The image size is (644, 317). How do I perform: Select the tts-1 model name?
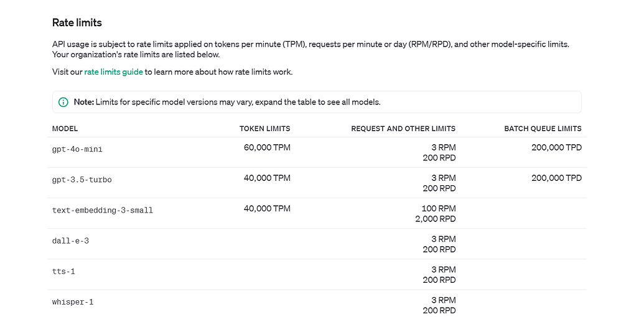pos(63,272)
